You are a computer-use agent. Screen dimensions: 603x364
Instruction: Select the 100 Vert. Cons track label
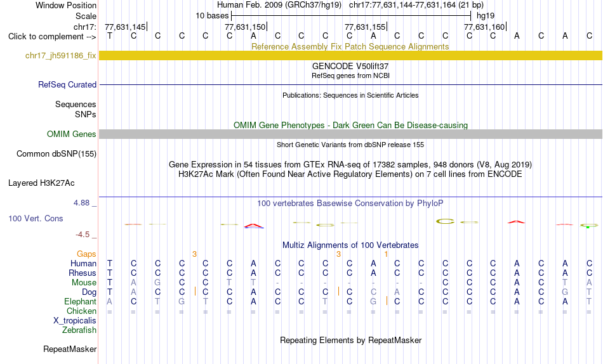(x=36, y=218)
